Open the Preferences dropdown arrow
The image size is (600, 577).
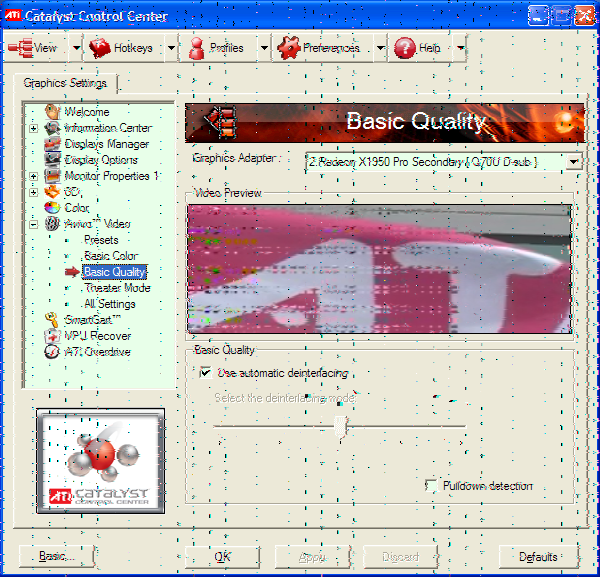tap(380, 48)
